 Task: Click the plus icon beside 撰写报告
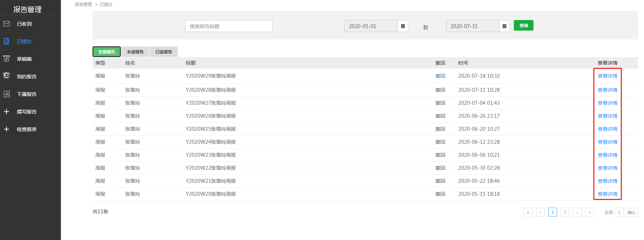(6, 111)
